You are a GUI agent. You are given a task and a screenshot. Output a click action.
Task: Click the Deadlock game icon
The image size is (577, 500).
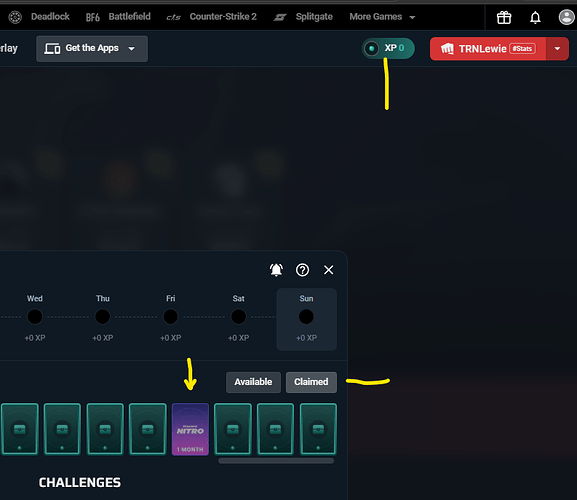tap(15, 17)
